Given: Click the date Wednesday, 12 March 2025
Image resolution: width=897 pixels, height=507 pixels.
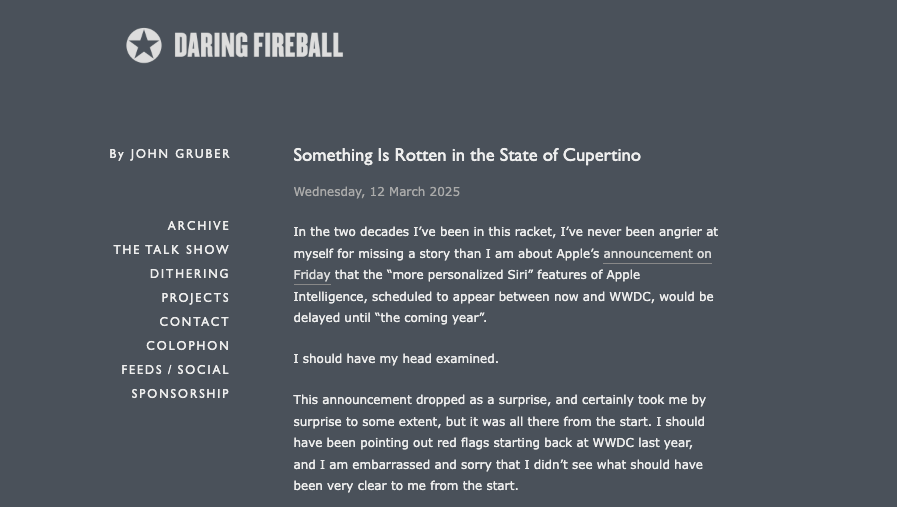Looking at the screenshot, I should [x=376, y=192].
